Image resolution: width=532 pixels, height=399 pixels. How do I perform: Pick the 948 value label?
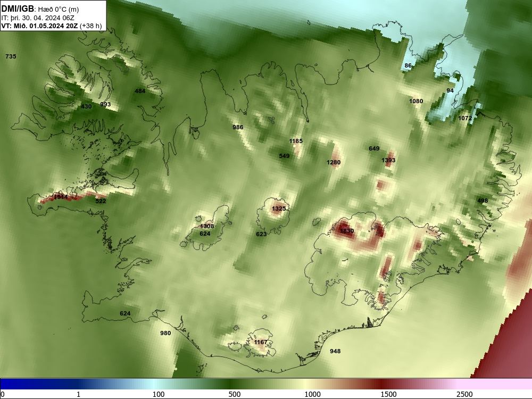point(335,351)
